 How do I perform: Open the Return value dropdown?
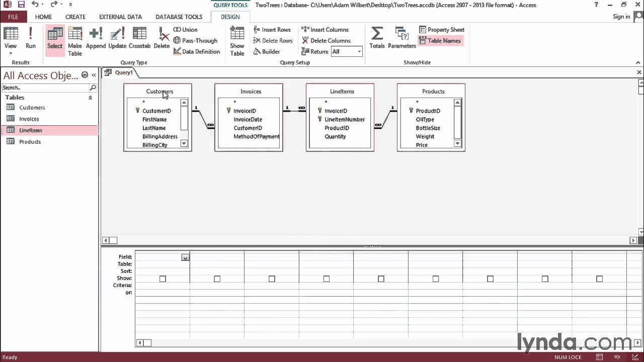[359, 52]
